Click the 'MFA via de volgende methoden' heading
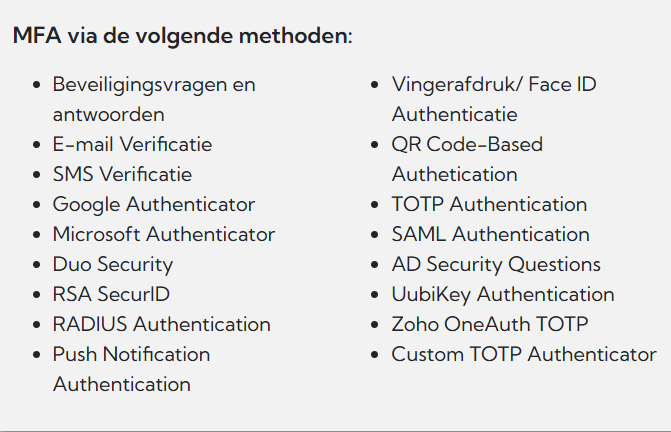The height and width of the screenshot is (432, 671). point(182,36)
